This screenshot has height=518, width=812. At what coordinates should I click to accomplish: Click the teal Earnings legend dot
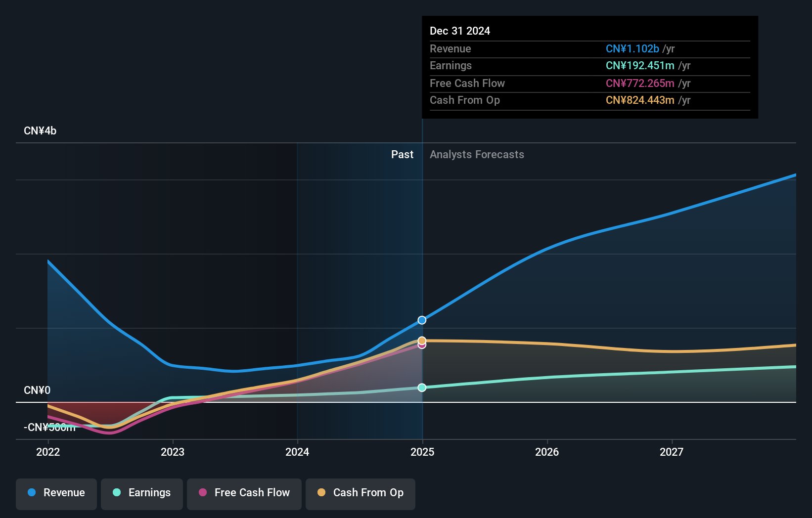tap(117, 492)
